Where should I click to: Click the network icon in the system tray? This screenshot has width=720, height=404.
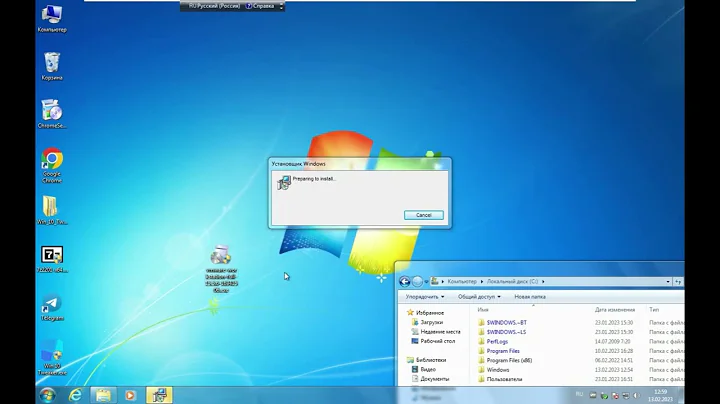626,395
